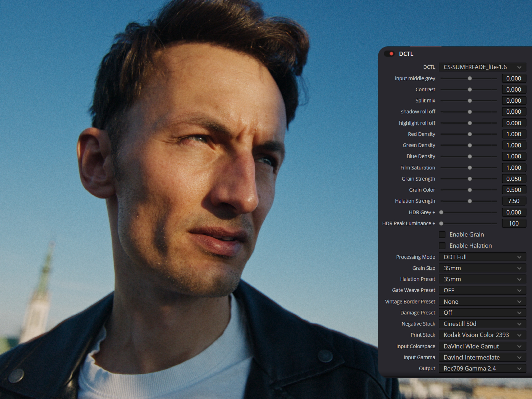This screenshot has height=399, width=532.
Task: Open the DCTL file dropdown
Action: click(482, 67)
